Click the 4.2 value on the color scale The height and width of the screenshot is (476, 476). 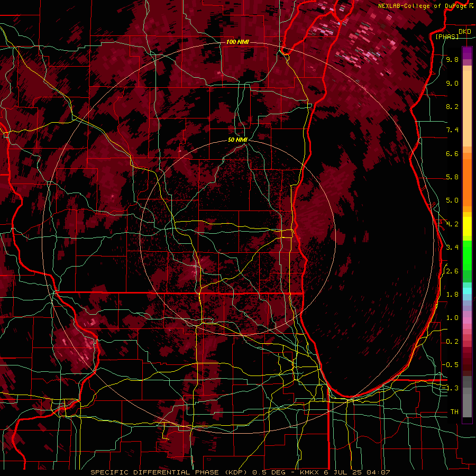tap(452, 224)
